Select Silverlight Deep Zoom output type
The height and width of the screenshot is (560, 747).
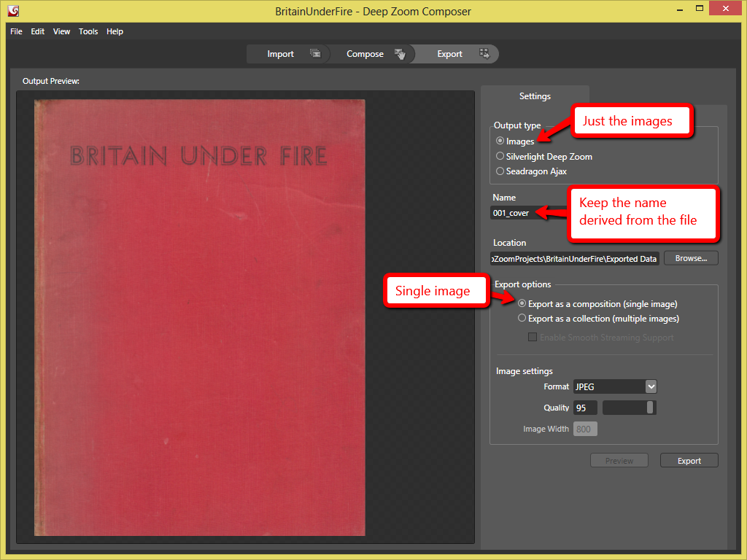500,156
